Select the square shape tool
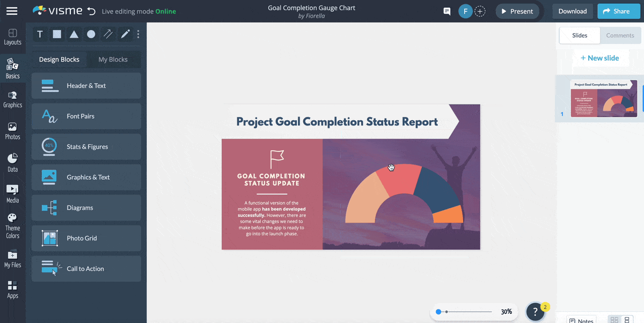644x323 pixels. 57,34
